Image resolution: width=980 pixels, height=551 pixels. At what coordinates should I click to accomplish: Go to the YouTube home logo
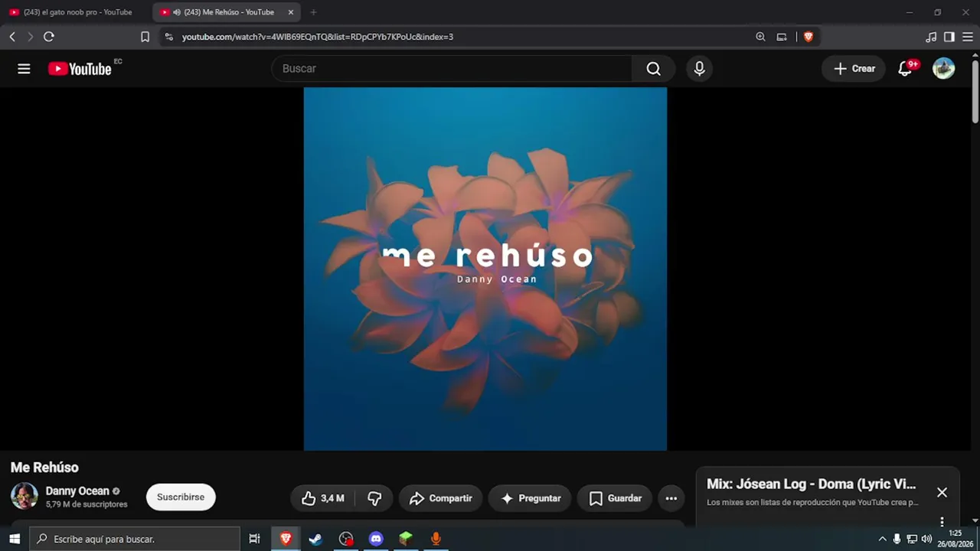(x=80, y=69)
